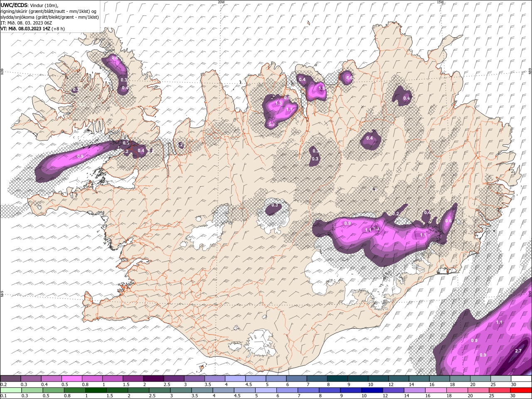Click the '0.1' label in the bottom legend row

(x=3, y=396)
